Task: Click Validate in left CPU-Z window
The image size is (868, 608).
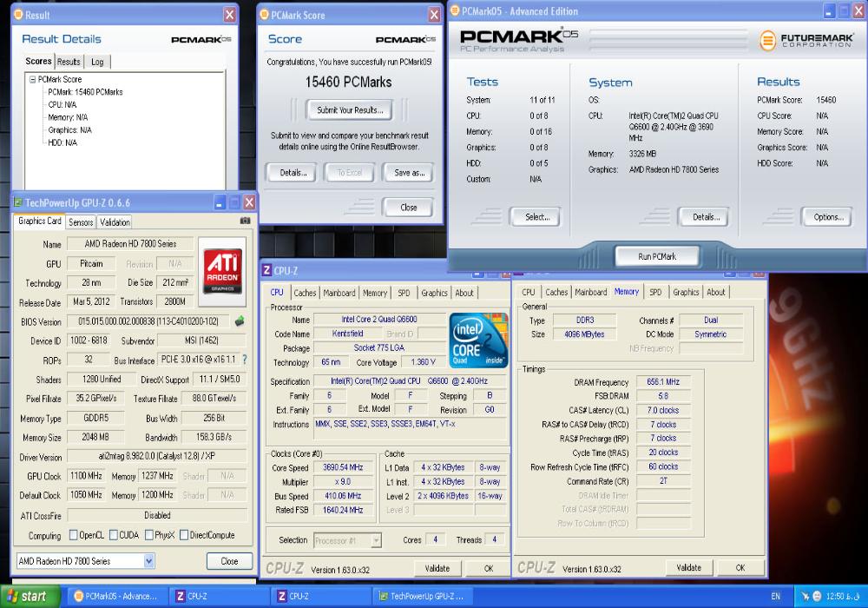Action: (437, 568)
